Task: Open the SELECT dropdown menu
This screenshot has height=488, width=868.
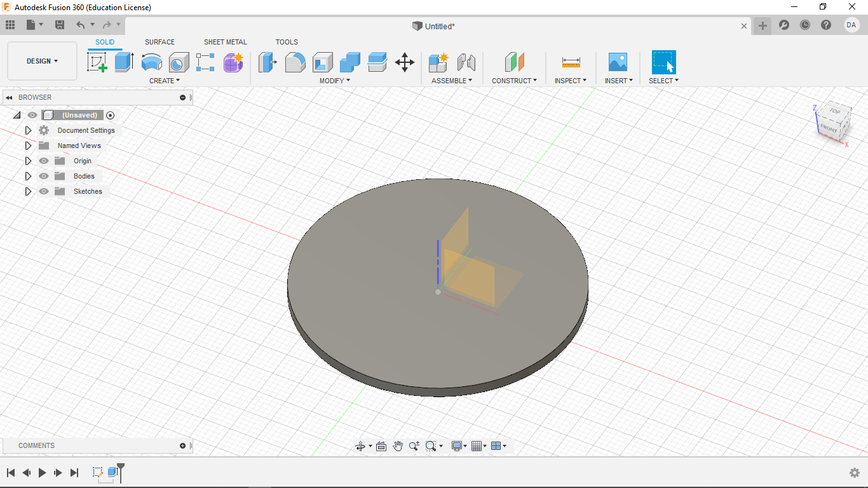Action: pos(663,81)
